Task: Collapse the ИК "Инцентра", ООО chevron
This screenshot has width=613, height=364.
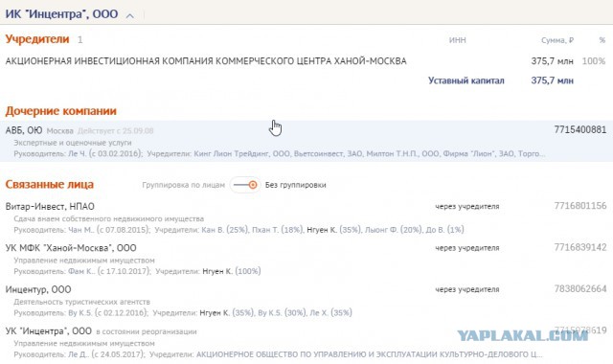Action: click(x=130, y=15)
